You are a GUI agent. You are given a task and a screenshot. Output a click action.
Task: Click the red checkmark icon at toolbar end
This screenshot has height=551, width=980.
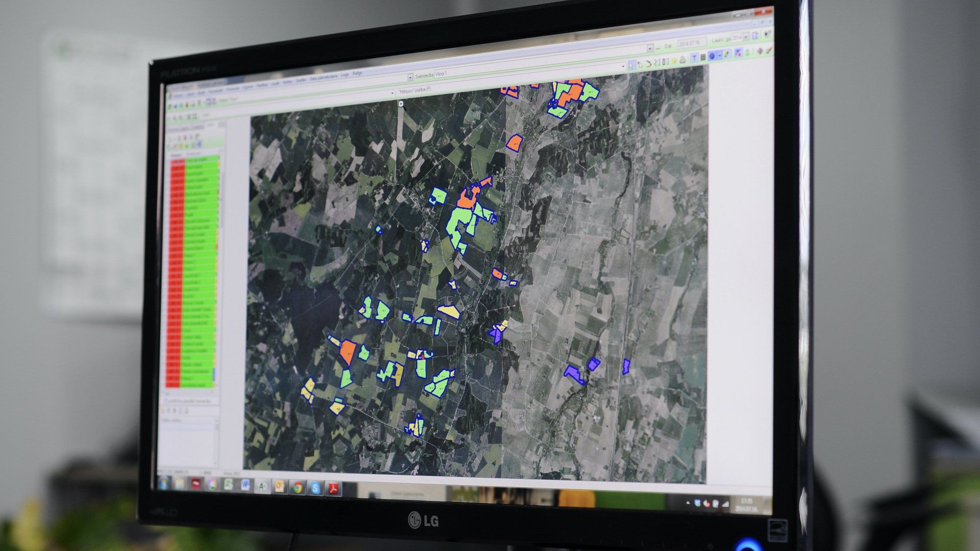[x=769, y=50]
